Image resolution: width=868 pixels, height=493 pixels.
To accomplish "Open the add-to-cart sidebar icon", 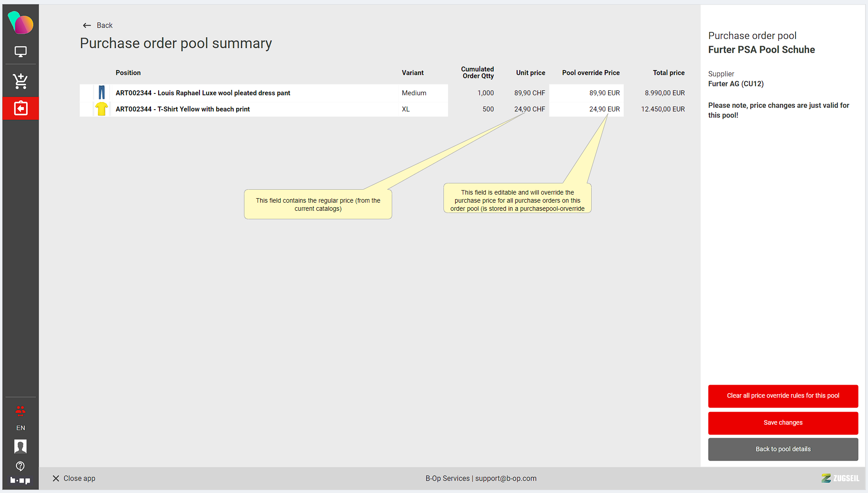I will click(21, 81).
